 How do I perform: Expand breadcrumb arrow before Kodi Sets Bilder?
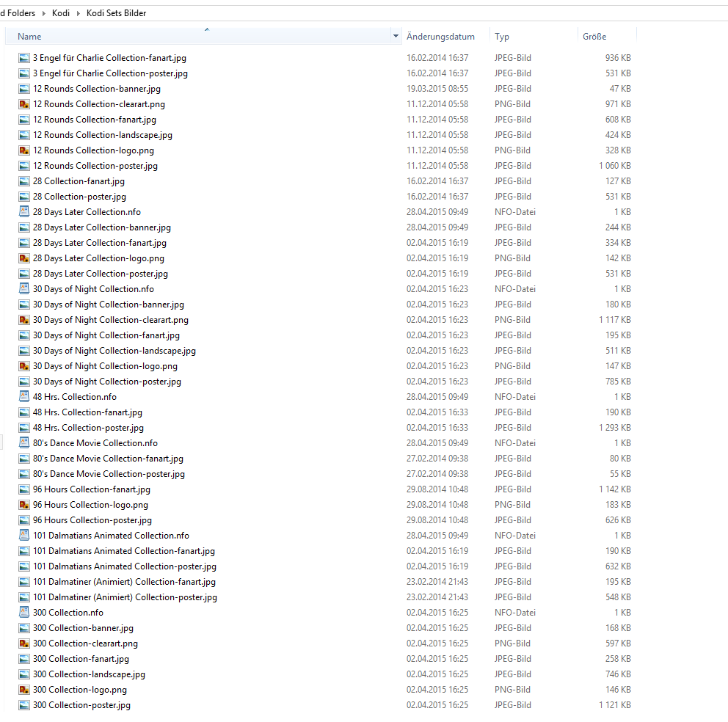78,13
